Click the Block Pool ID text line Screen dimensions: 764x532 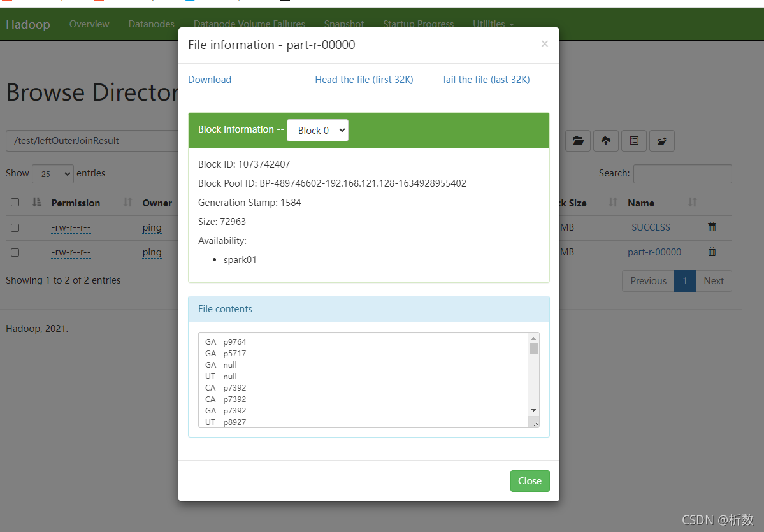332,183
